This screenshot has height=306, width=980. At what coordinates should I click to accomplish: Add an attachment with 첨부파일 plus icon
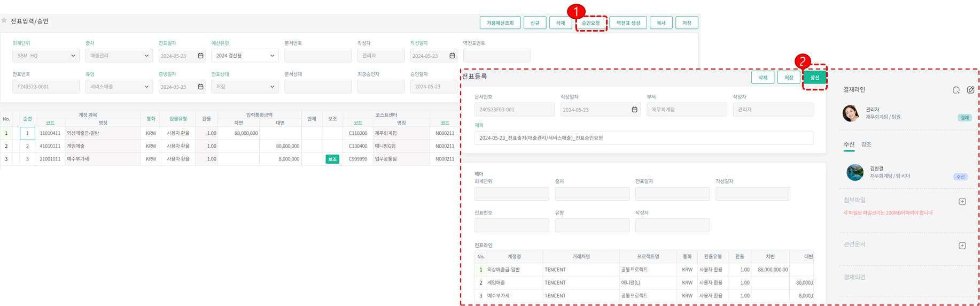[962, 202]
